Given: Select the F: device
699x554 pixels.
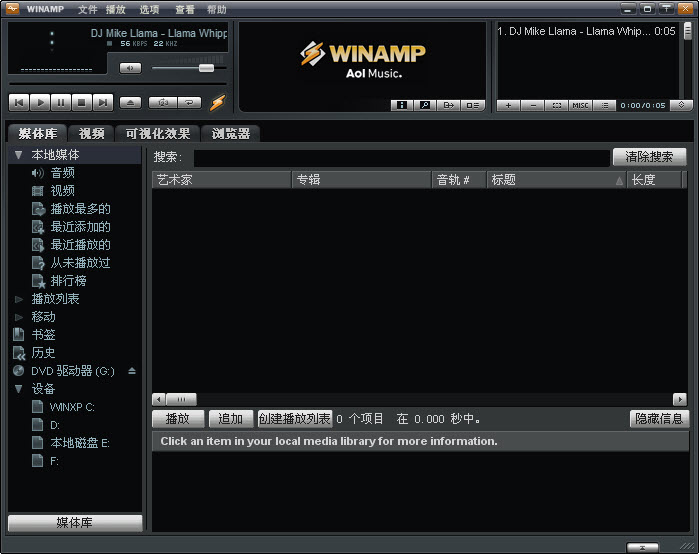Looking at the screenshot, I should 54,461.
